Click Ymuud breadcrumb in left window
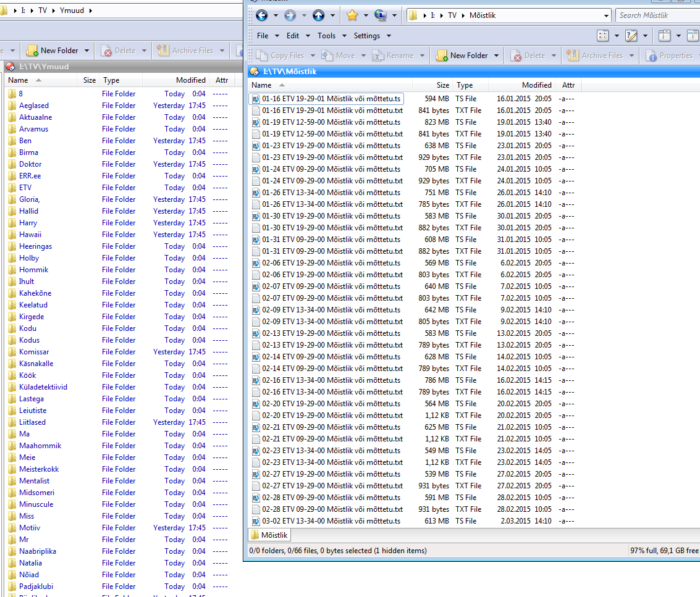 point(72,10)
